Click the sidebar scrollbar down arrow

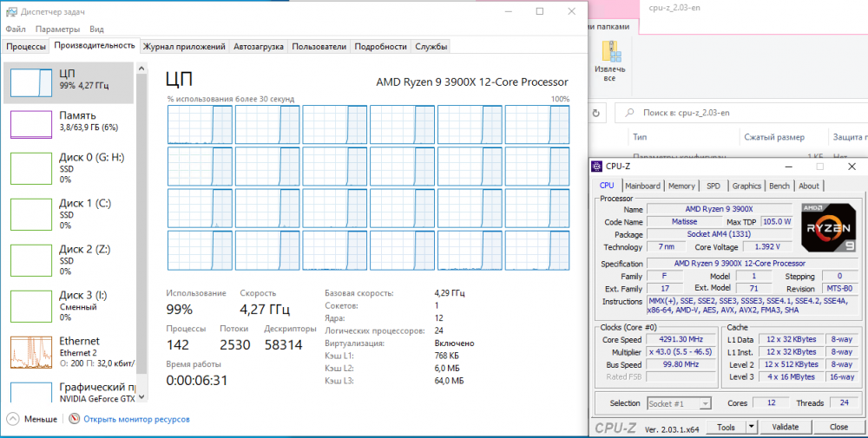141,396
